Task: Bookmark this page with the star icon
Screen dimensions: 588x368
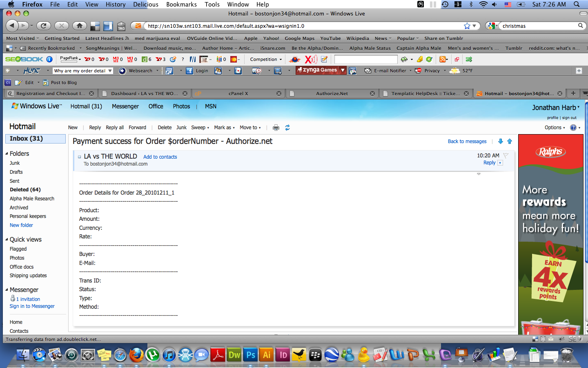Action: click(467, 26)
